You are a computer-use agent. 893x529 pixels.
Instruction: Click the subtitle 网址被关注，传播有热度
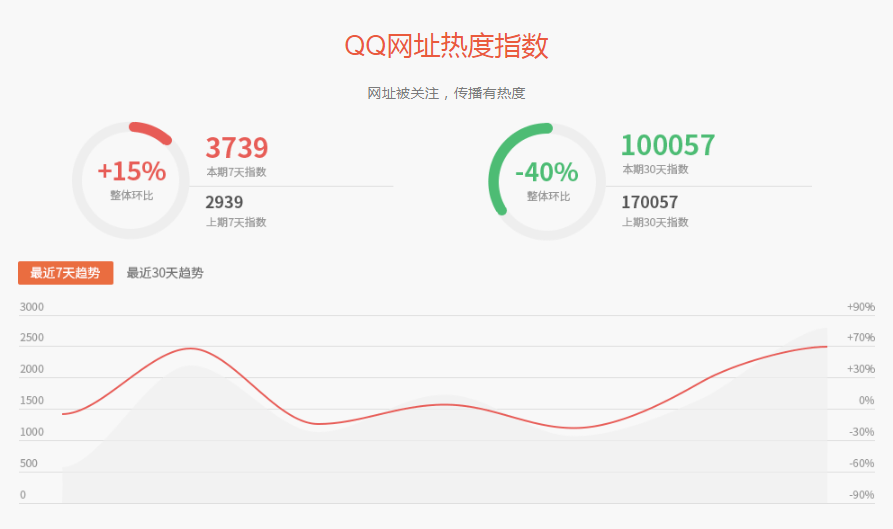point(446,93)
